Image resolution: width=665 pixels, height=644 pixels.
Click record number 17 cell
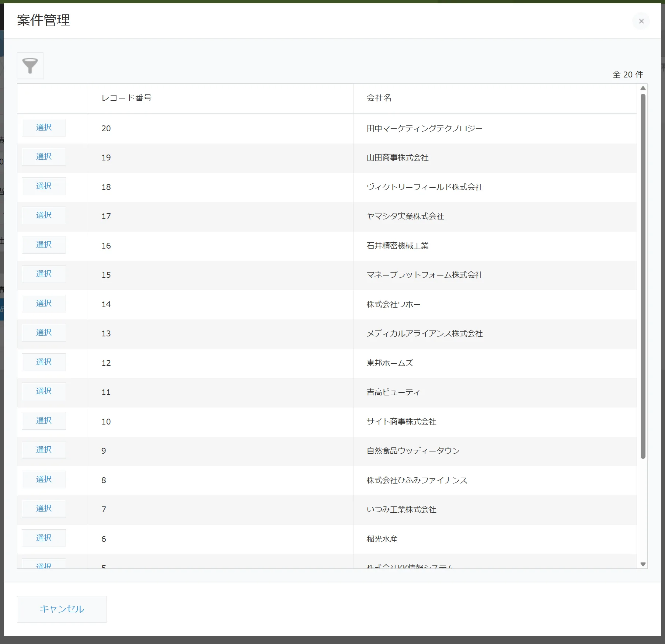220,217
